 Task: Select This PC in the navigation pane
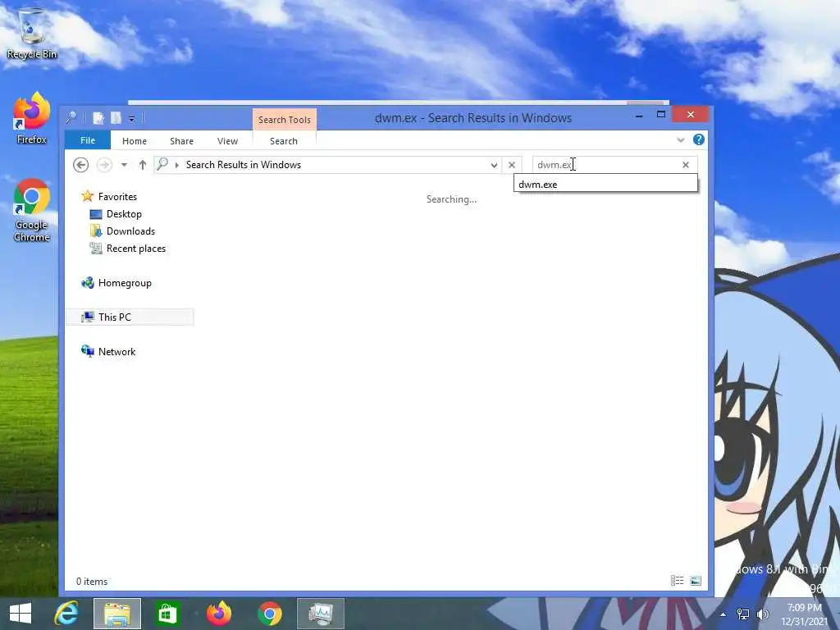click(129, 317)
